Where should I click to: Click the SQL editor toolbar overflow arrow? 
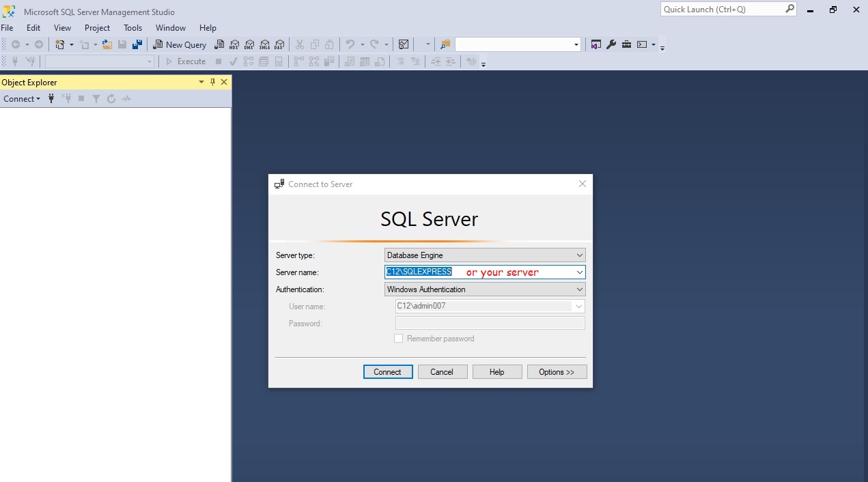click(x=484, y=63)
